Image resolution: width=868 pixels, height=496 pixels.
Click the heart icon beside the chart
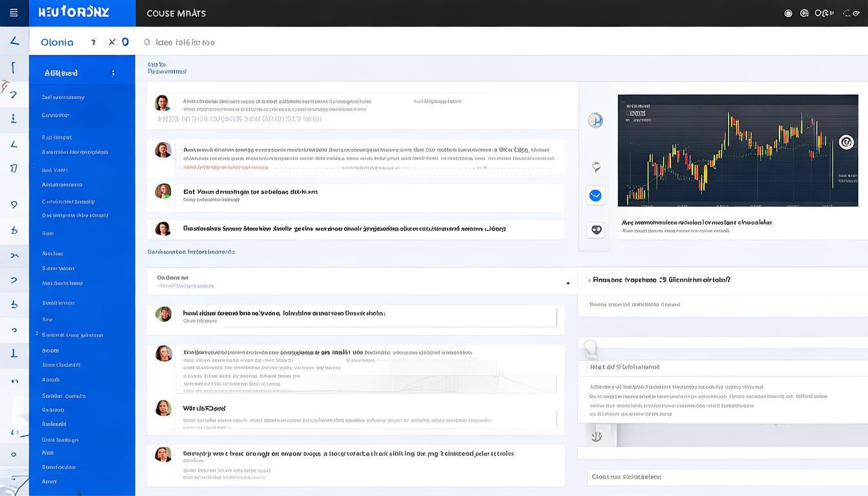[x=595, y=229]
